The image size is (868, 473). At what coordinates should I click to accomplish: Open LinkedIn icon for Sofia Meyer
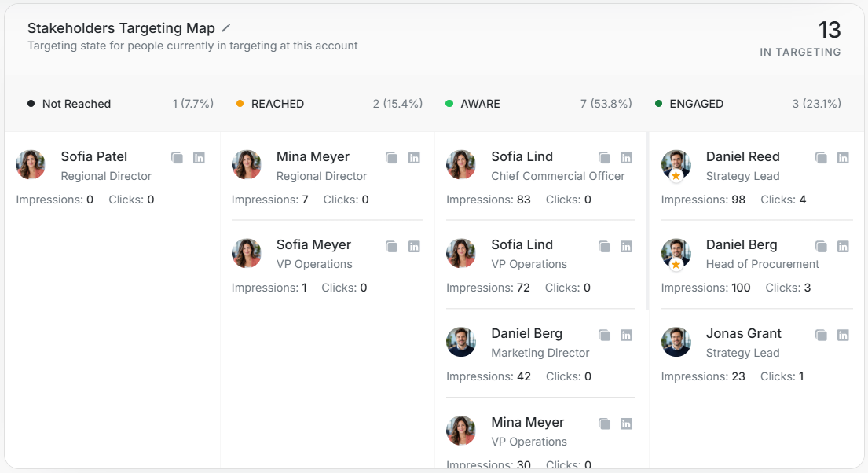point(414,247)
